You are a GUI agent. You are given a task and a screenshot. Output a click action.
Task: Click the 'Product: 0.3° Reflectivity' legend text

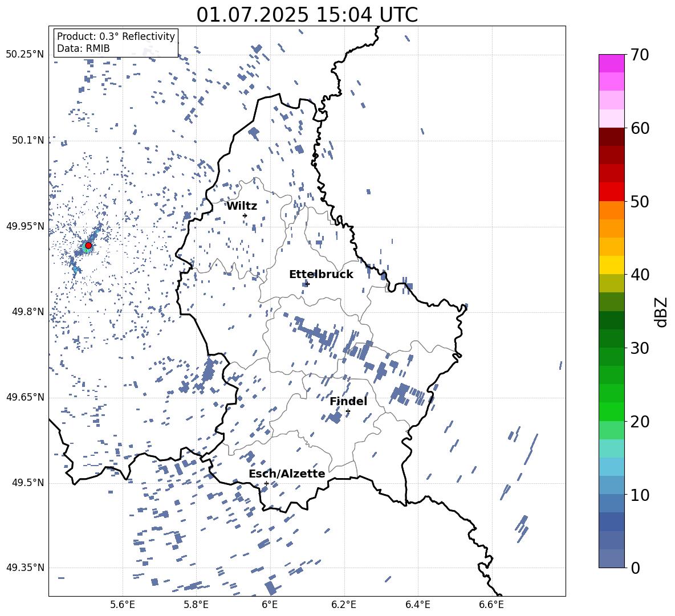point(116,36)
